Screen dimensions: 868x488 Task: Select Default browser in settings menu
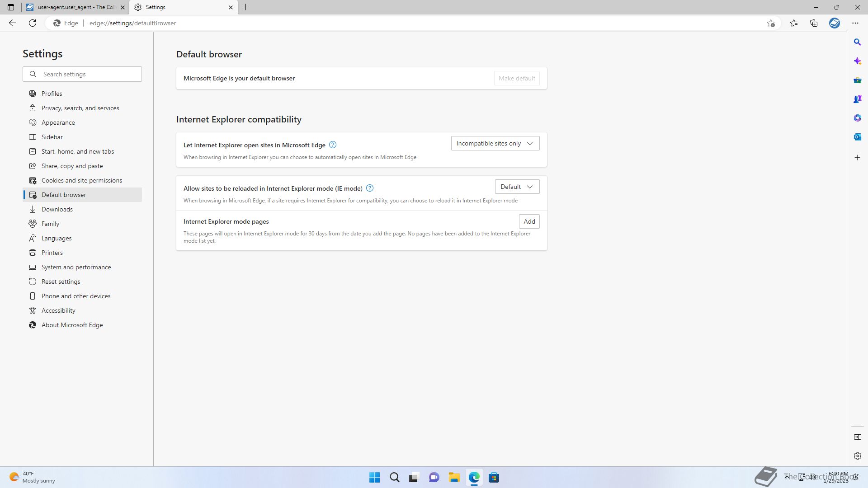point(82,195)
